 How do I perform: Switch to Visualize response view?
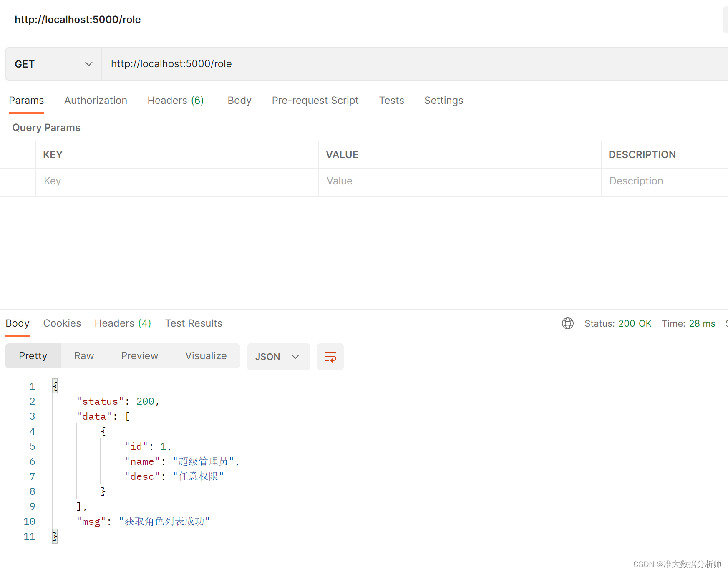click(206, 356)
